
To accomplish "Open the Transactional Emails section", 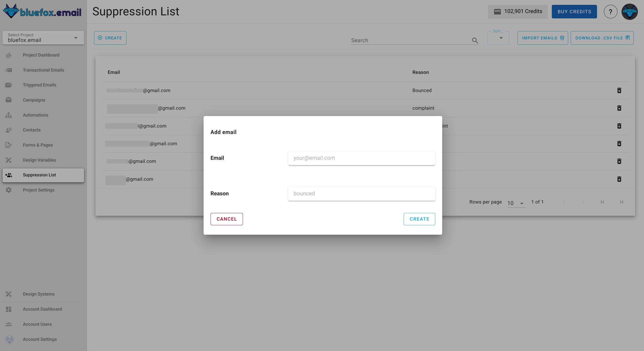I will point(43,70).
